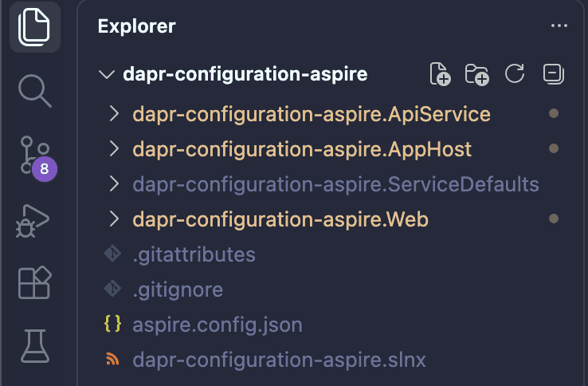This screenshot has height=386, width=588.
Task: Click the purple 8 badge on Source Control
Action: pos(45,169)
